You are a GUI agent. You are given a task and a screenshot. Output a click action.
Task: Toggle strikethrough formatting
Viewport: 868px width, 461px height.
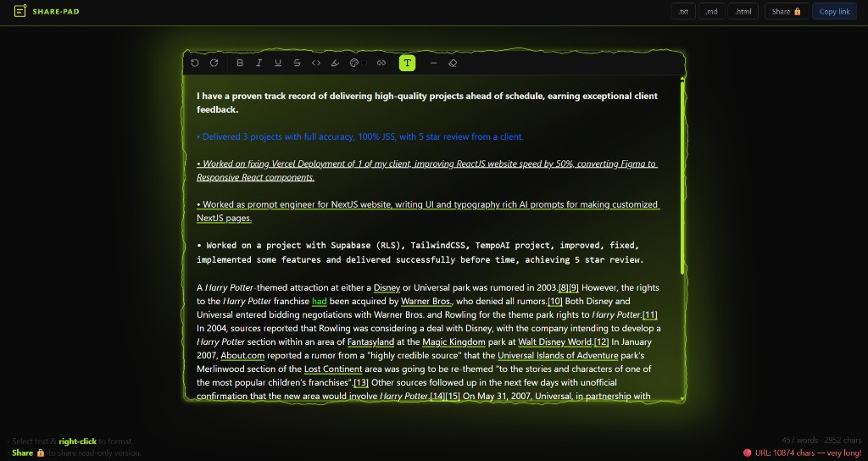(x=297, y=63)
